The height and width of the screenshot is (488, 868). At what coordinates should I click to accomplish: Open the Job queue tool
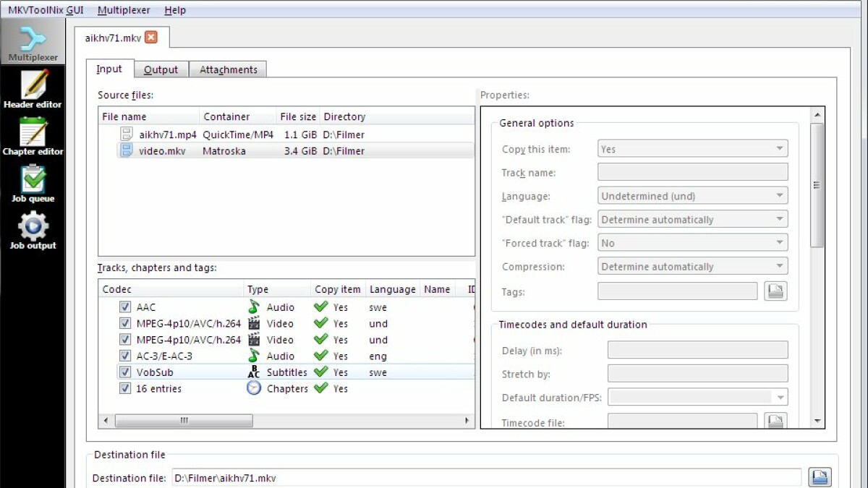tap(33, 184)
